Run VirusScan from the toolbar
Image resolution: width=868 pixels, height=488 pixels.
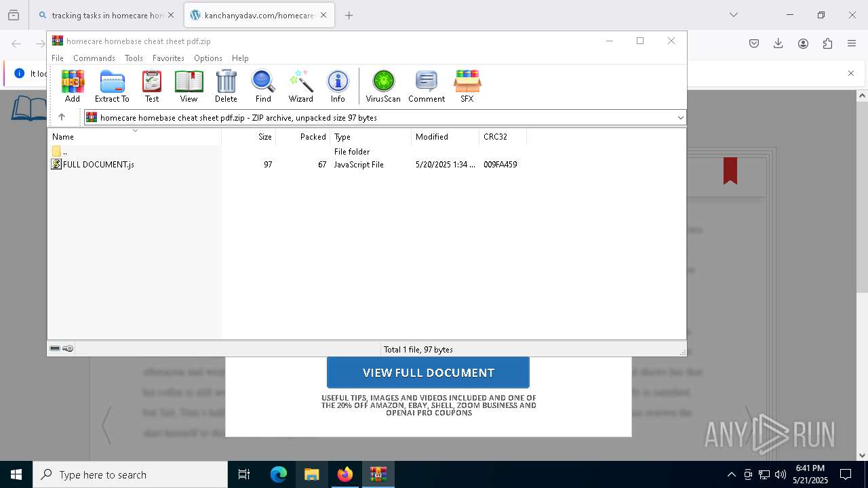coord(383,86)
